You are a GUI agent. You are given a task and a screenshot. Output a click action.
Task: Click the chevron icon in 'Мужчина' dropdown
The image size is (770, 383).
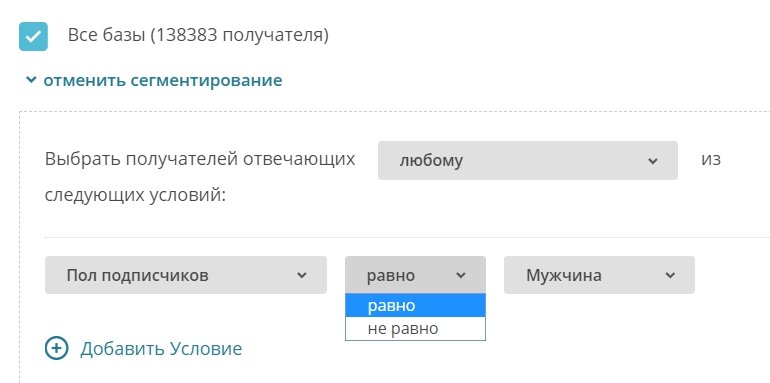tap(670, 275)
